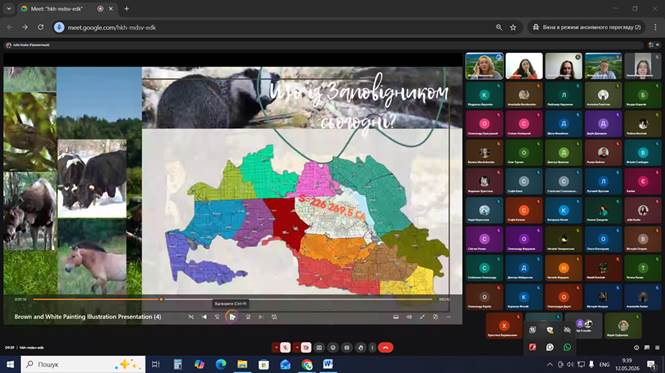This screenshot has width=665, height=373.
Task: Leave the call with red hang-up button
Action: (x=386, y=348)
